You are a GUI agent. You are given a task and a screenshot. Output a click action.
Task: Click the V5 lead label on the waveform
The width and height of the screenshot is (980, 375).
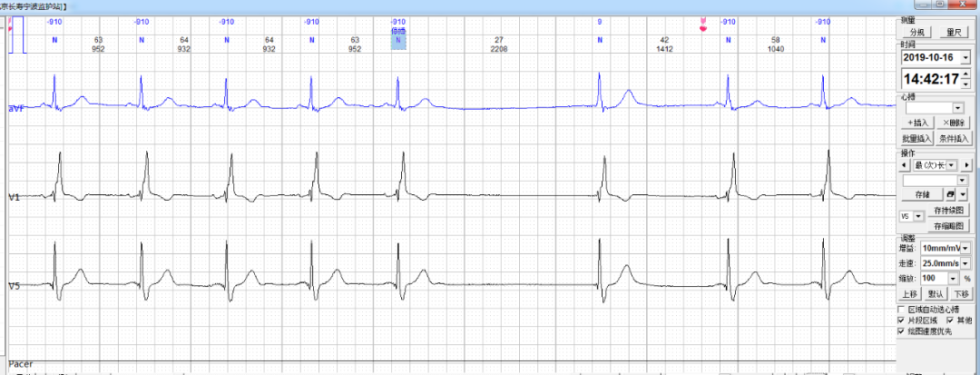tap(14, 286)
